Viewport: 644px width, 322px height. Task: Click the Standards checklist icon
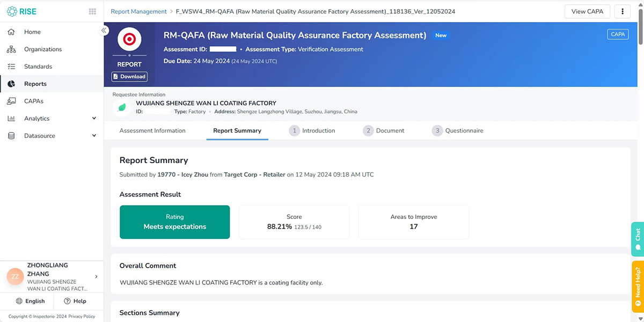coord(11,67)
